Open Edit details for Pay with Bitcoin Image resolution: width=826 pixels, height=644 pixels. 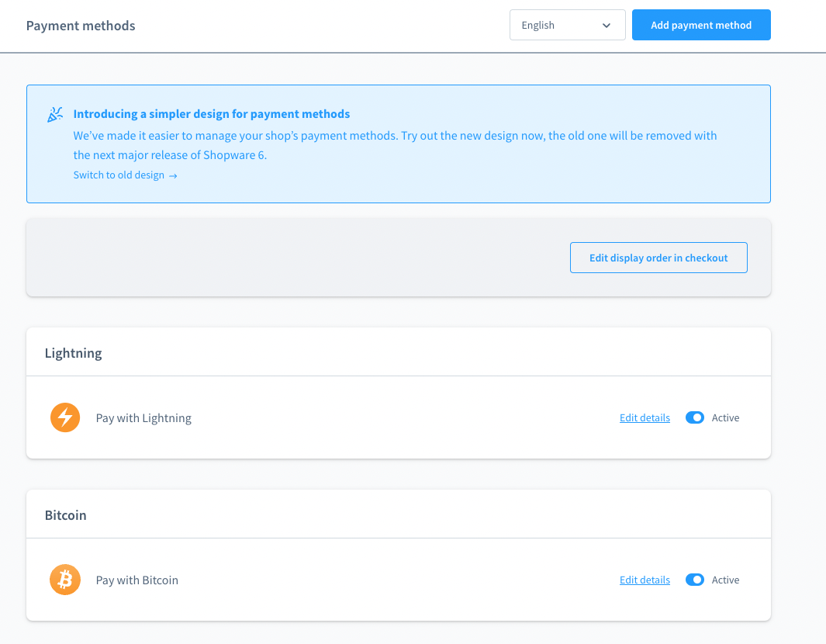645,580
